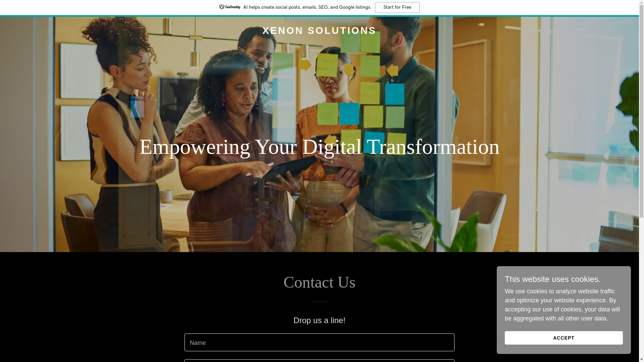Click the This website uses cookies heading
644x362 pixels.
(552, 279)
